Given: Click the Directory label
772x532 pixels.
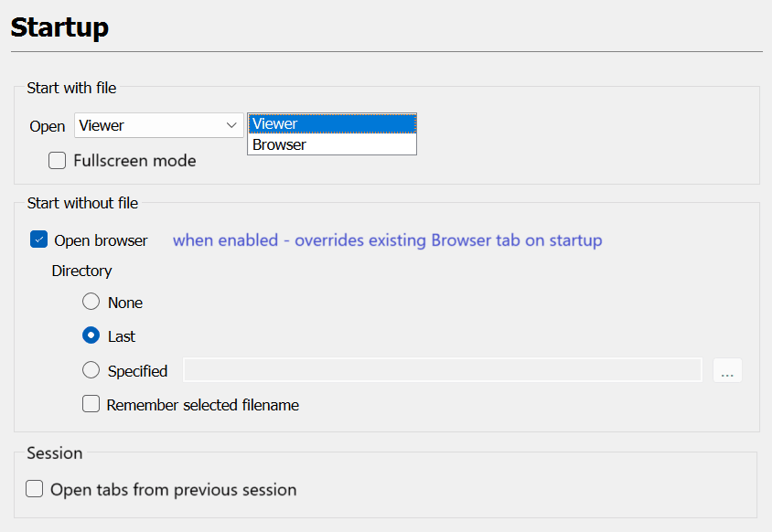Looking at the screenshot, I should pyautogui.click(x=81, y=271).
